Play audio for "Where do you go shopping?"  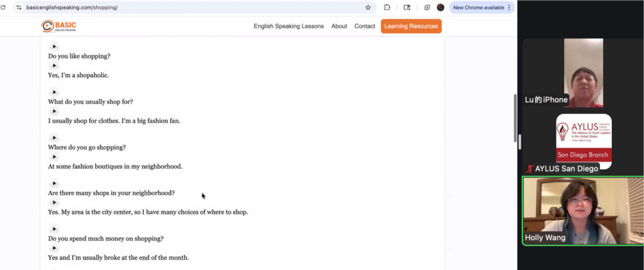54,138
